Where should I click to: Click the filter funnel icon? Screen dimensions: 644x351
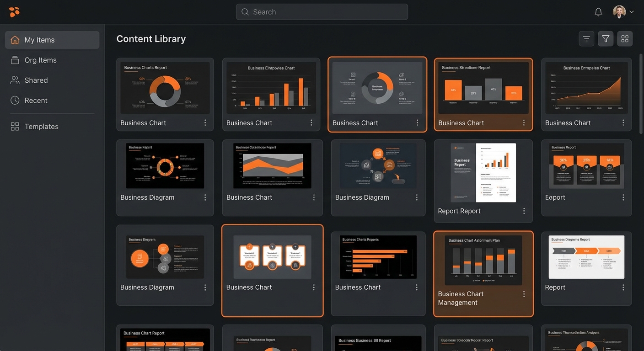pos(606,39)
